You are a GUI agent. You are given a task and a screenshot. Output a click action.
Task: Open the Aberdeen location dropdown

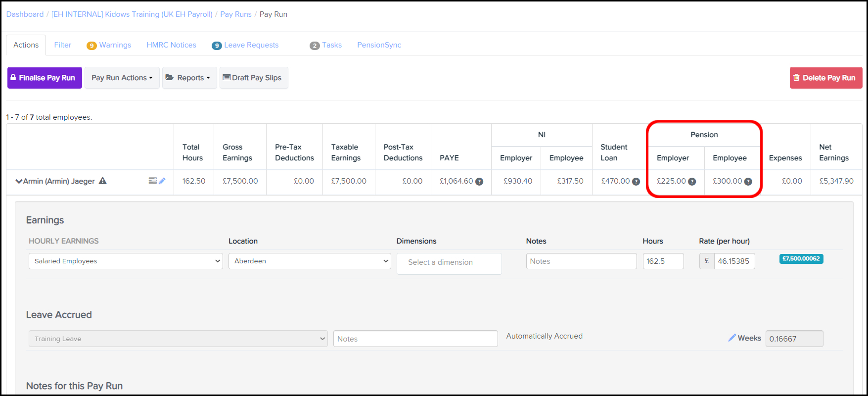point(310,261)
